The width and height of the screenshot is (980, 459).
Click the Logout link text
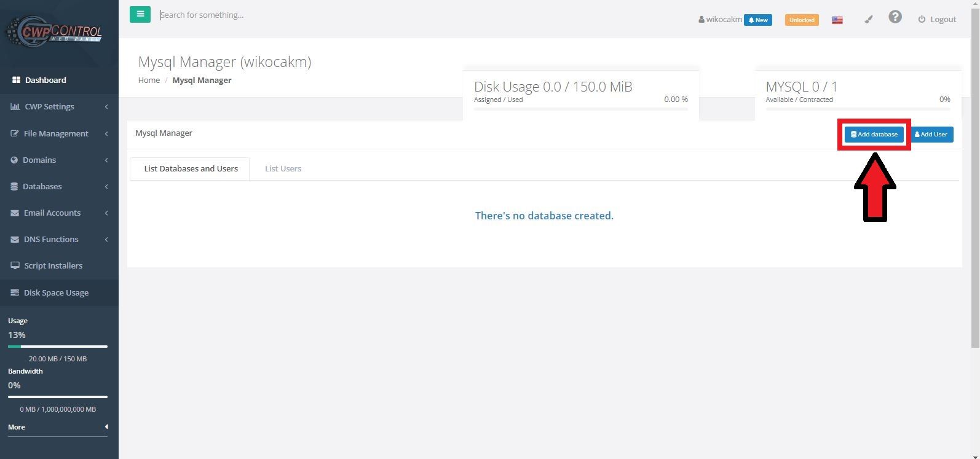[x=943, y=20]
